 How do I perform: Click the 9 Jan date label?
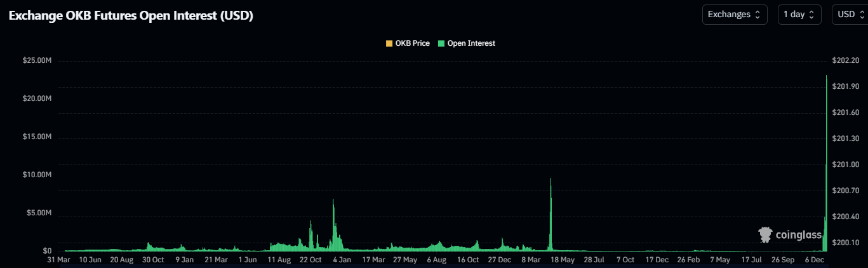click(x=184, y=260)
